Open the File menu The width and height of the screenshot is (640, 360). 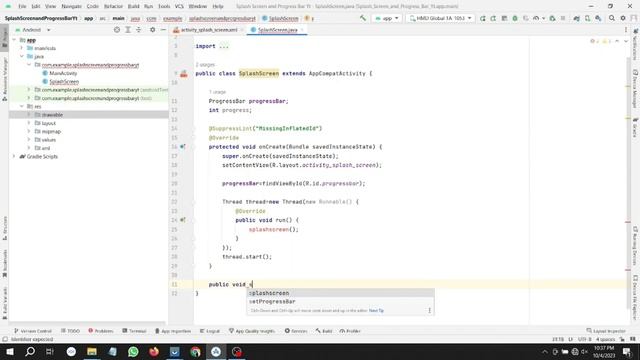pos(22,7)
